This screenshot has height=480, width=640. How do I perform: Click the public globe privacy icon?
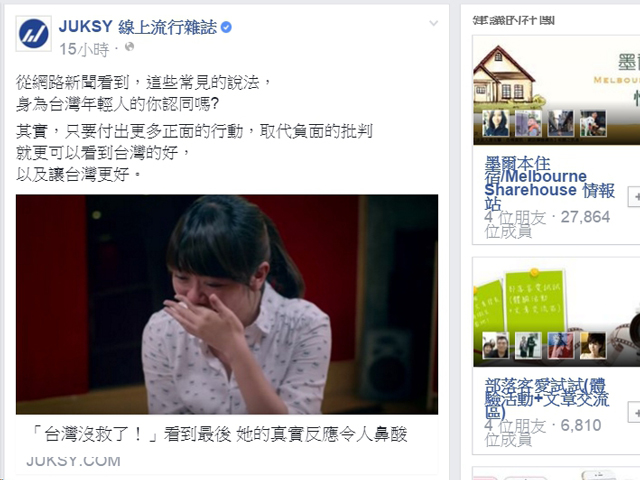[x=129, y=47]
